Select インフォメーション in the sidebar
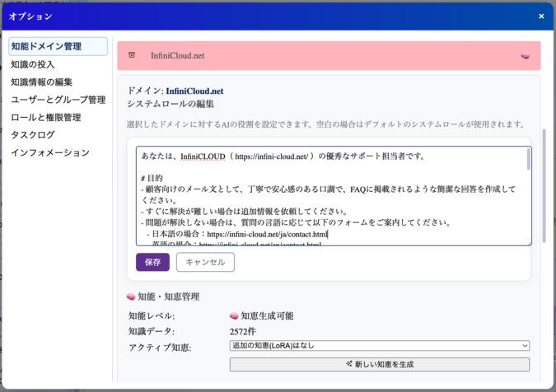556x392 pixels. [x=49, y=152]
